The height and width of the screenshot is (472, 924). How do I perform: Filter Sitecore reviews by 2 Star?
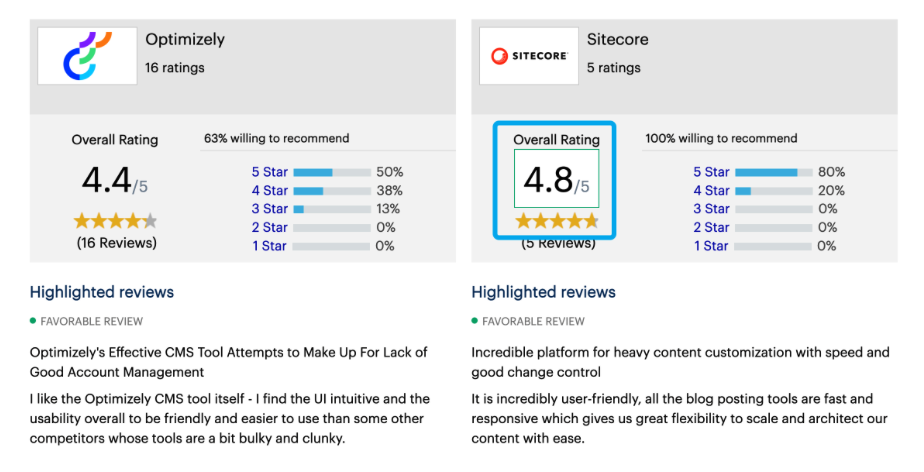point(711,227)
